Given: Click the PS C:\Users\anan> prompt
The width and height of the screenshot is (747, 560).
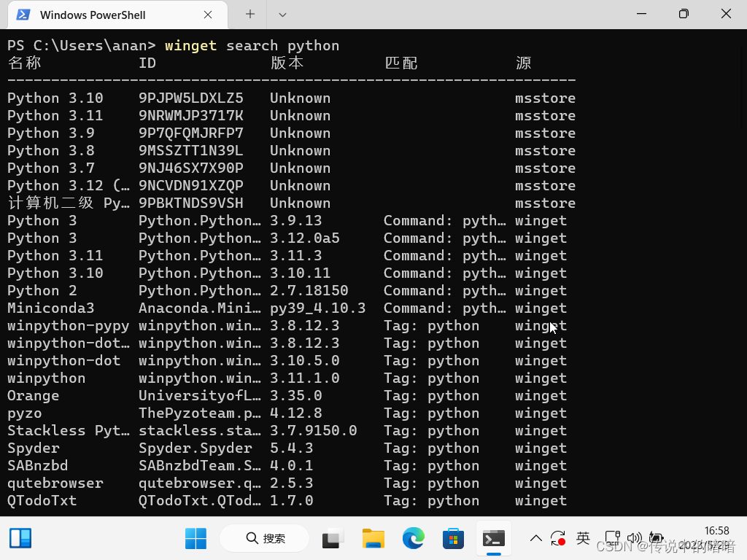Looking at the screenshot, I should (82, 46).
